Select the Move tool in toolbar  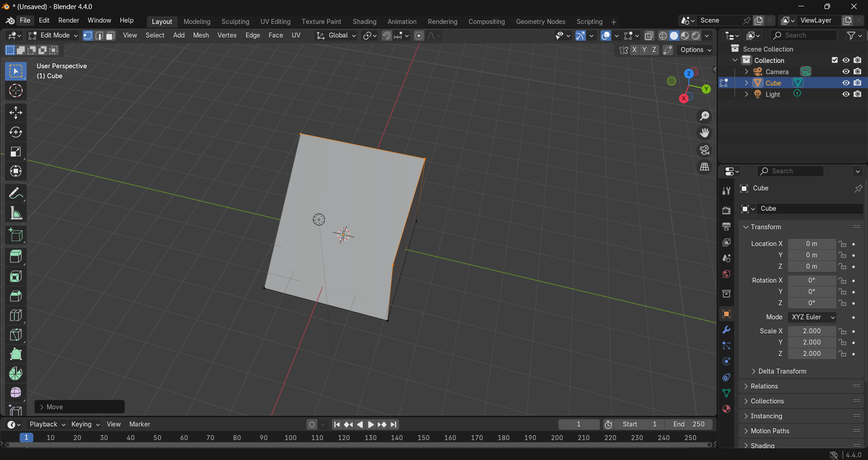pos(16,113)
